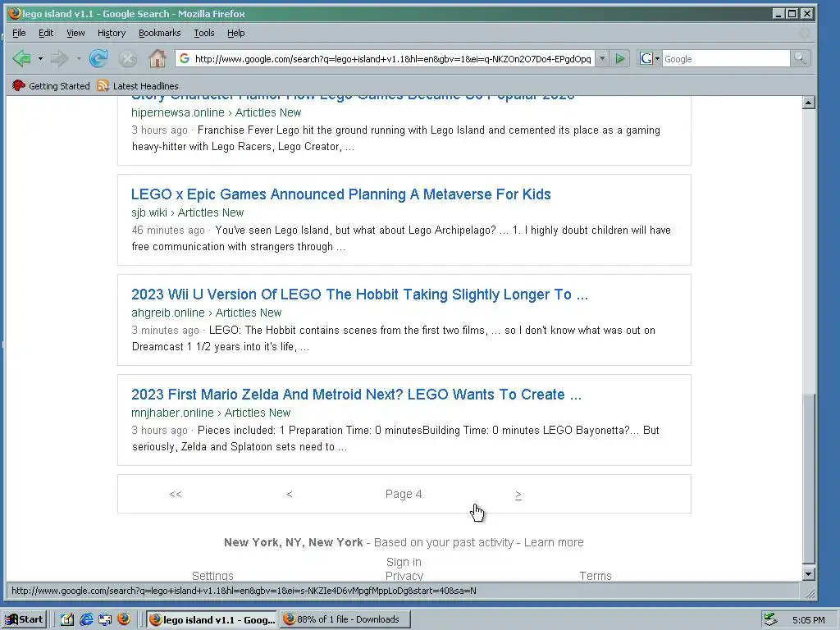Viewport: 840px width, 630px height.
Task: Launch Firefox from the quick launch bar
Action: pyautogui.click(x=124, y=619)
